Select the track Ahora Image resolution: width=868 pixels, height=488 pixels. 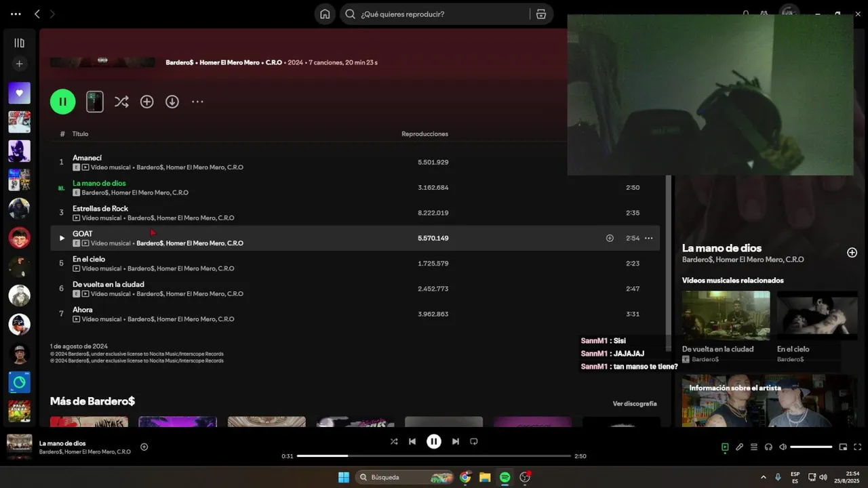click(x=83, y=310)
